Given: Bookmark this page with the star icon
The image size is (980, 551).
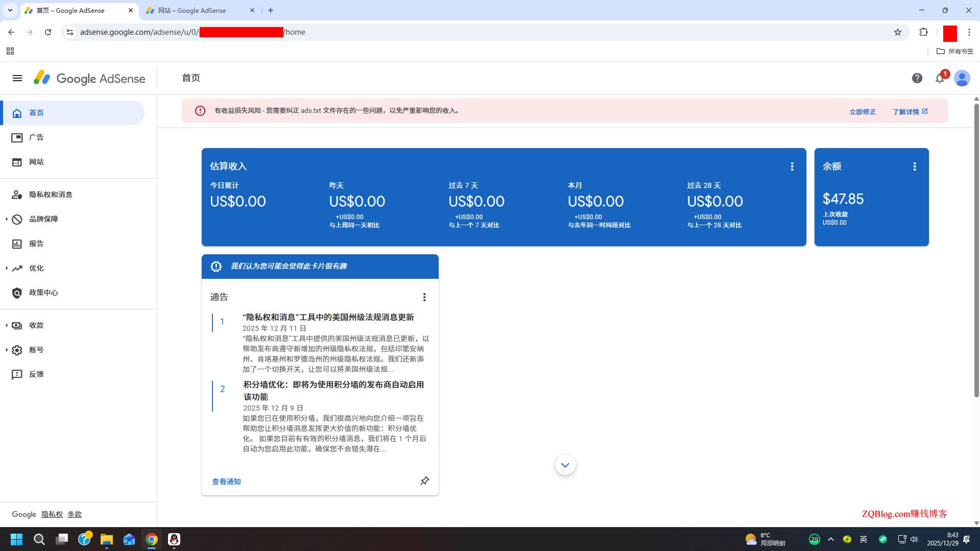Looking at the screenshot, I should coord(898,32).
